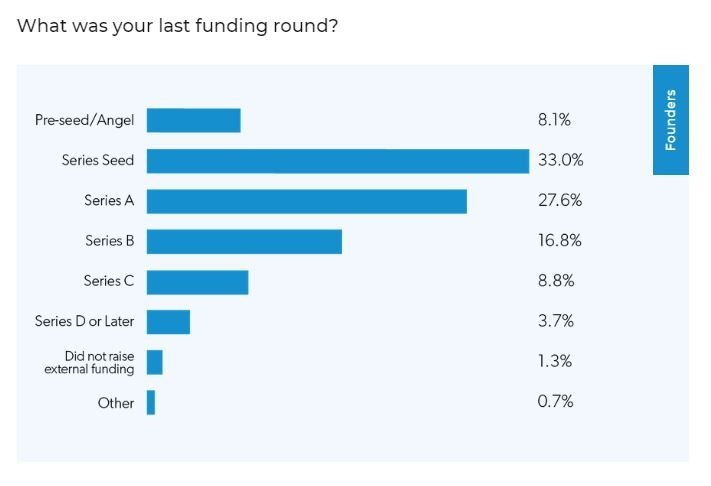Select the Series Seed label

(98, 160)
